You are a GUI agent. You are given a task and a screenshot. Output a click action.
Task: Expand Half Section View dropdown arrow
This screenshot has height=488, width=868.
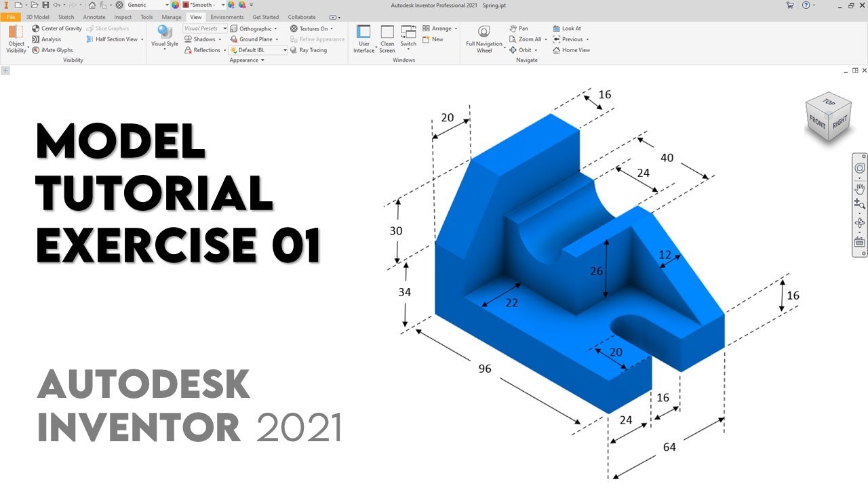click(142, 39)
